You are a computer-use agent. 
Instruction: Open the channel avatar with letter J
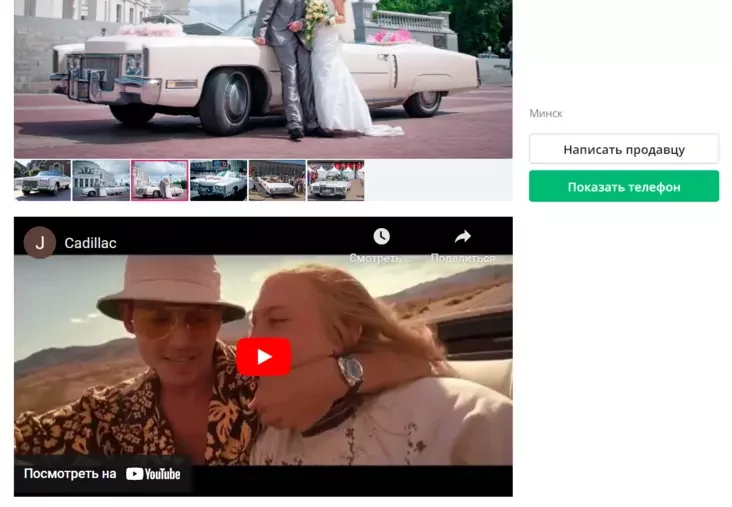(x=40, y=242)
